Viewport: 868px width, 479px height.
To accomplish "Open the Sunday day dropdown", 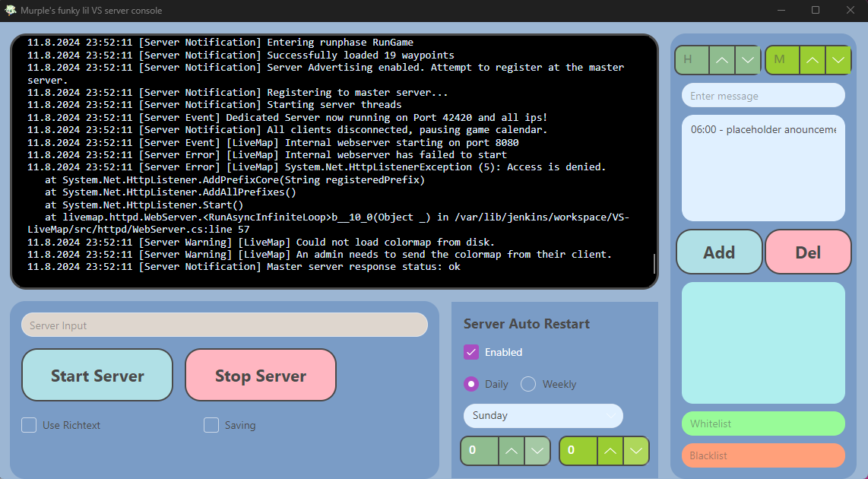I will tap(543, 416).
